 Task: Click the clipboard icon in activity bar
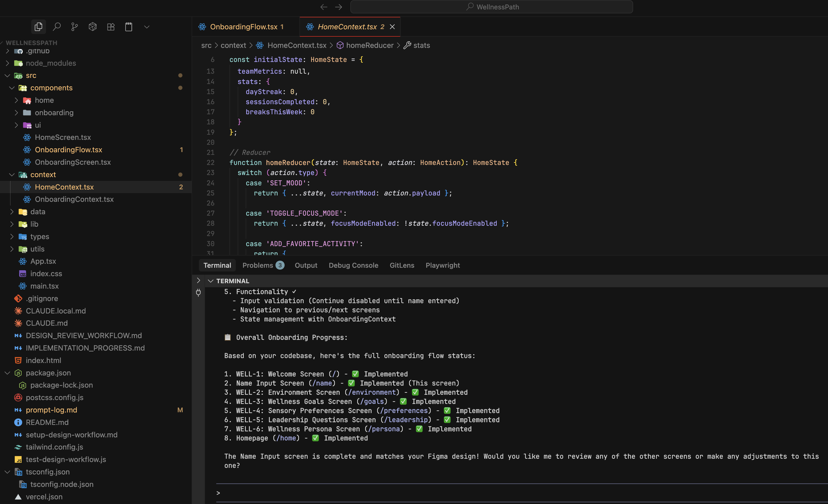[129, 27]
